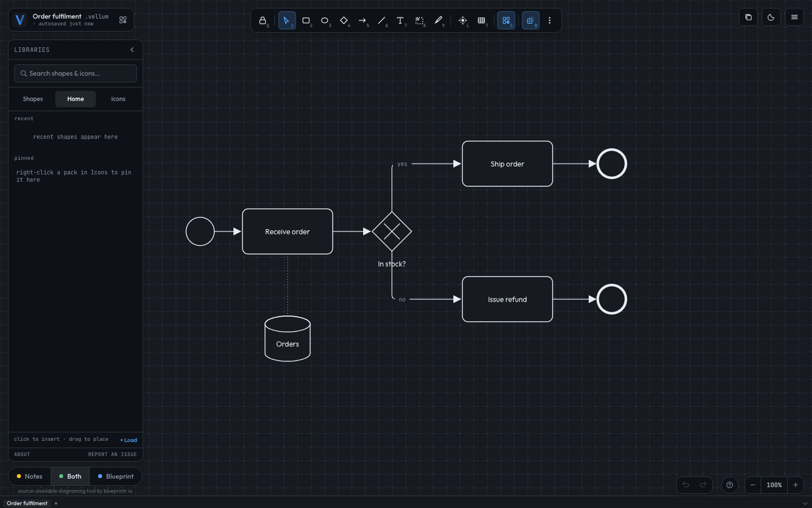
Task: Select the end event after Ship order
Action: tap(612, 164)
